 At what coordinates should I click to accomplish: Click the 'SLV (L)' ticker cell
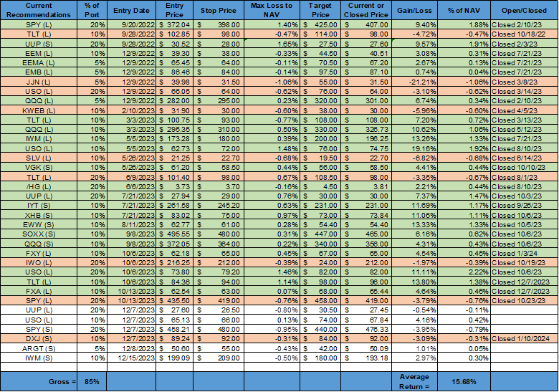point(39,158)
